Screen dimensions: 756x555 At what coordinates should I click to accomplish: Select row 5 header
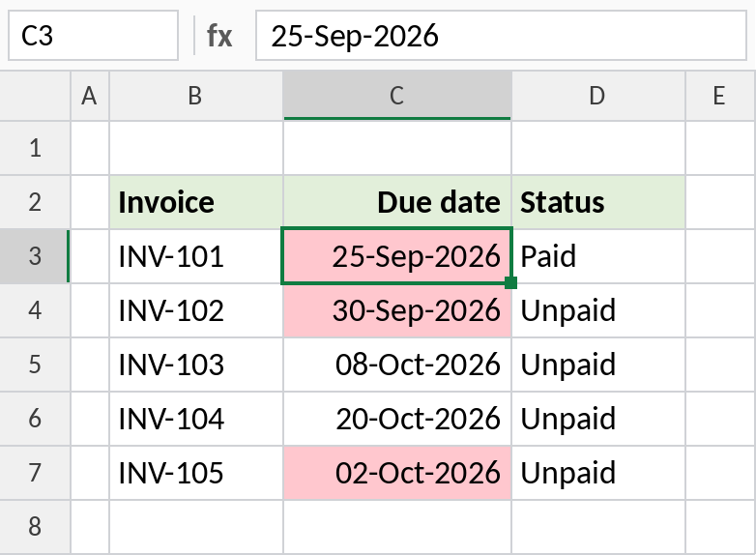coord(35,365)
